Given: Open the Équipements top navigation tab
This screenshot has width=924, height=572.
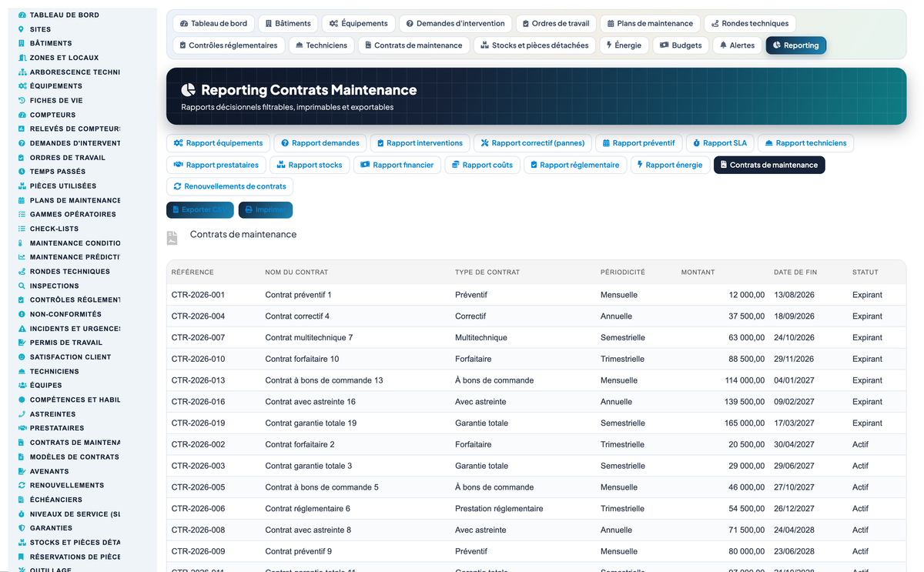Looking at the screenshot, I should point(358,24).
